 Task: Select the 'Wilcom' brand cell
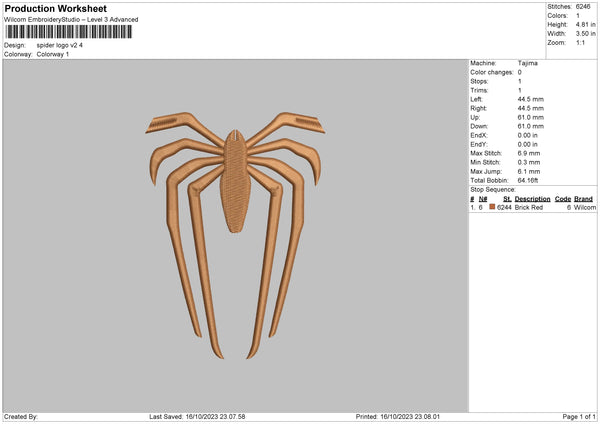(585, 207)
